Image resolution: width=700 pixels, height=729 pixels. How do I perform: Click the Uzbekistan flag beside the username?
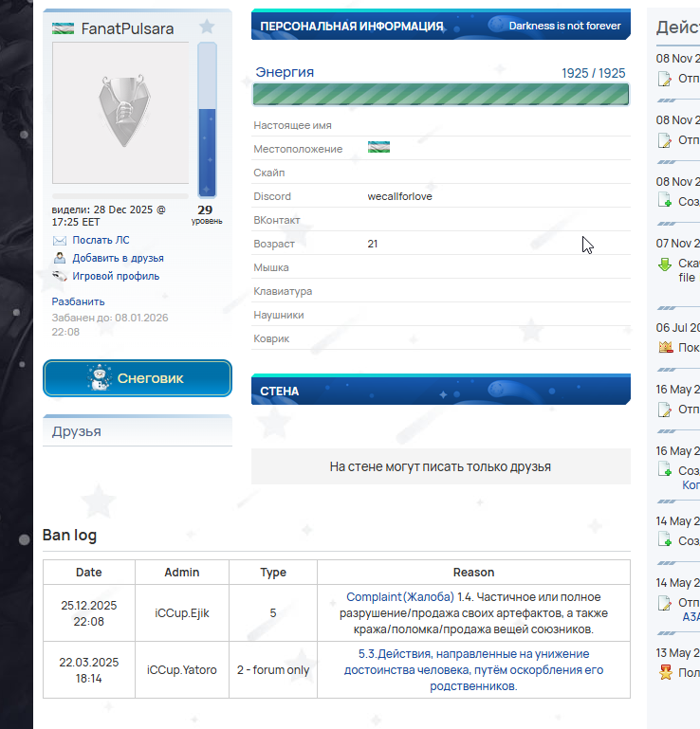point(63,28)
